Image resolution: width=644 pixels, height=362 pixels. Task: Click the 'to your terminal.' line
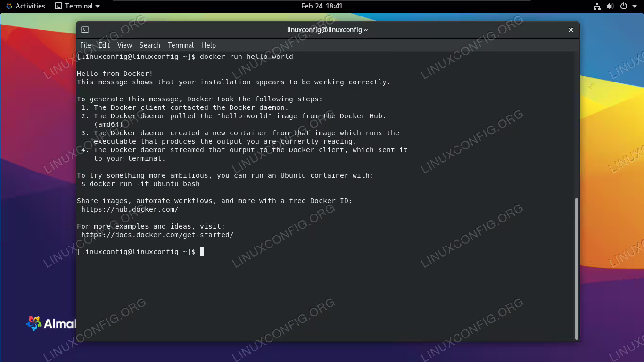[130, 158]
